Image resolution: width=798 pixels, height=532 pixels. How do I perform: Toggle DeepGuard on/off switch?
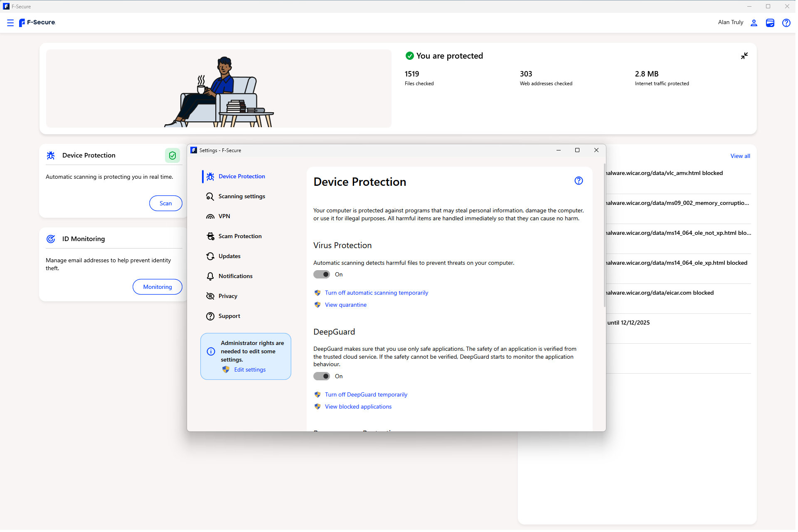[321, 376]
